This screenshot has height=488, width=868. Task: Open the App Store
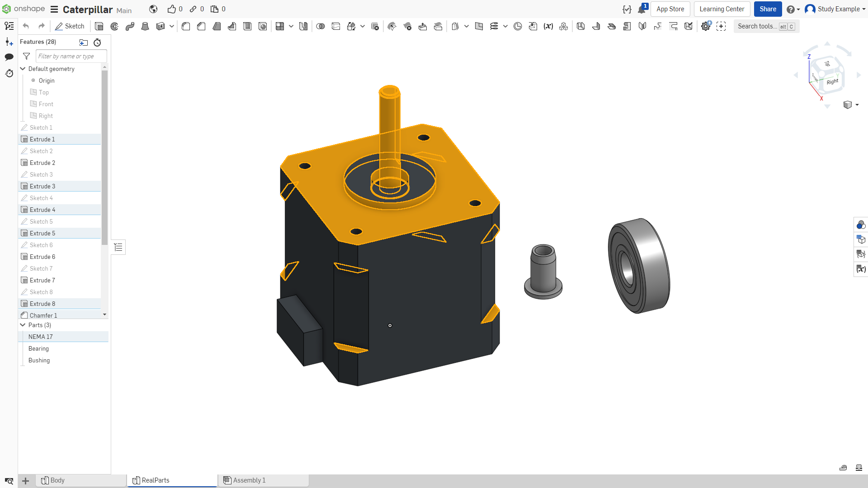[670, 9]
